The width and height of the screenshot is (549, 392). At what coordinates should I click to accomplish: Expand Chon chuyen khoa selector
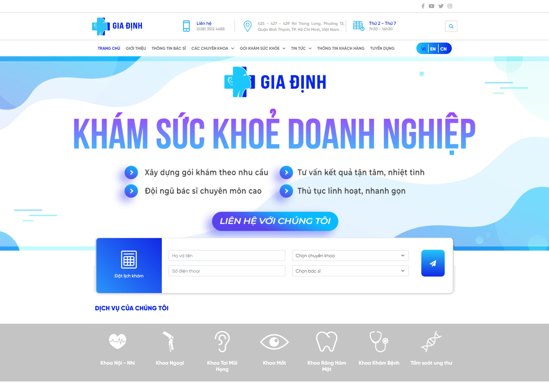[x=350, y=255]
